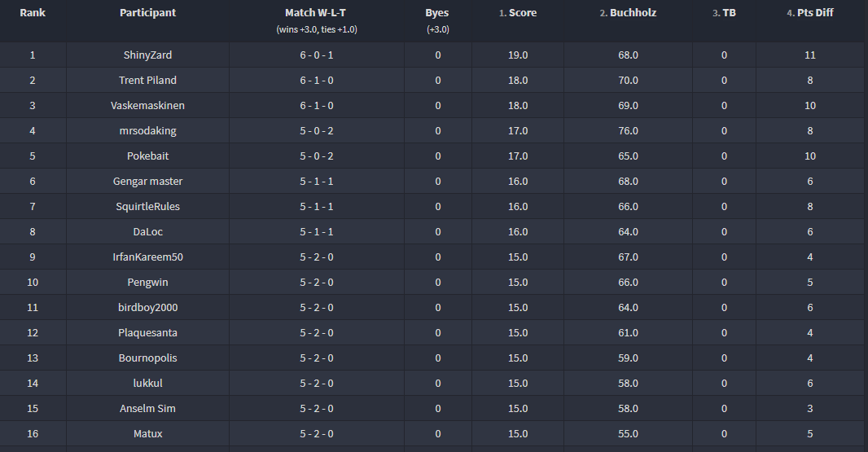Select participant IrfanKareem50
The image size is (868, 452).
click(x=148, y=257)
